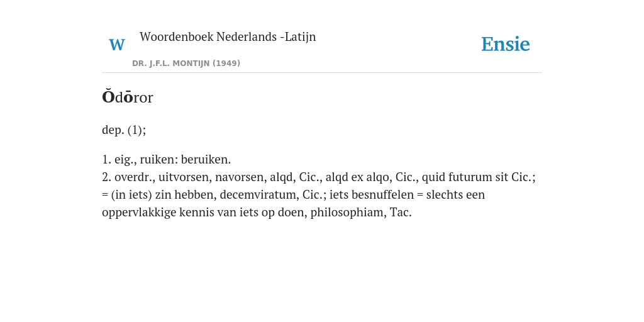Click the word 'uitvorsen'

point(183,177)
